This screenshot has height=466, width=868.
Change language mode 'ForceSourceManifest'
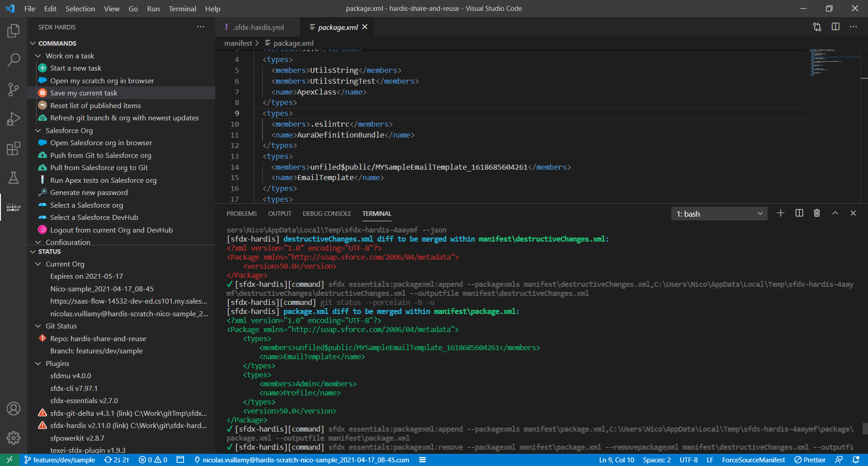point(753,460)
